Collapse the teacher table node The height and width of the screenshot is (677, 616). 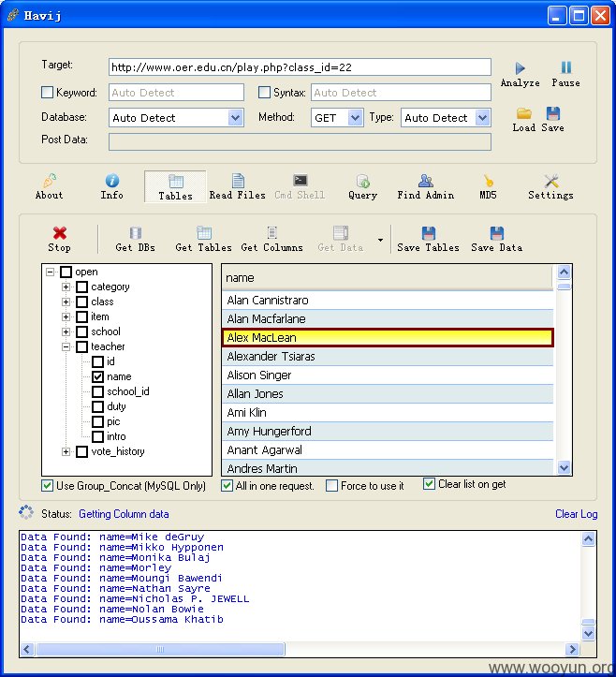point(66,346)
